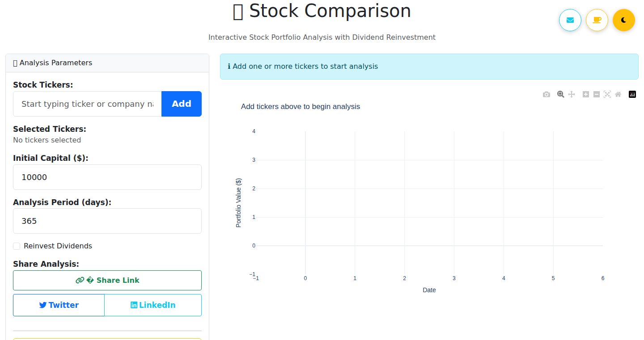
Task: Reset axes with the home icon
Action: tap(618, 94)
